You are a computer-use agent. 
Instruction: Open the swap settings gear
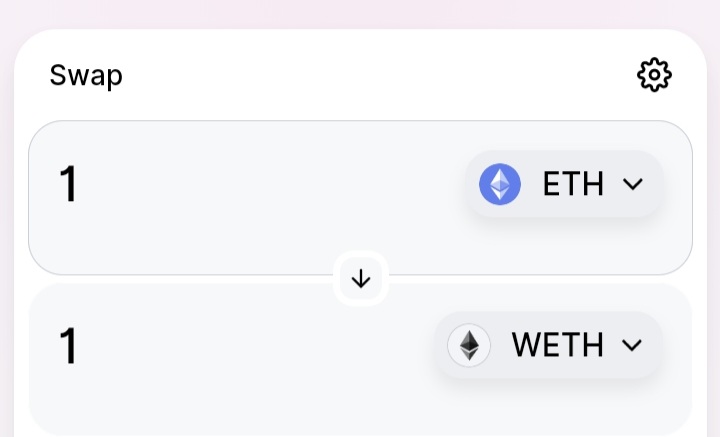tap(654, 75)
